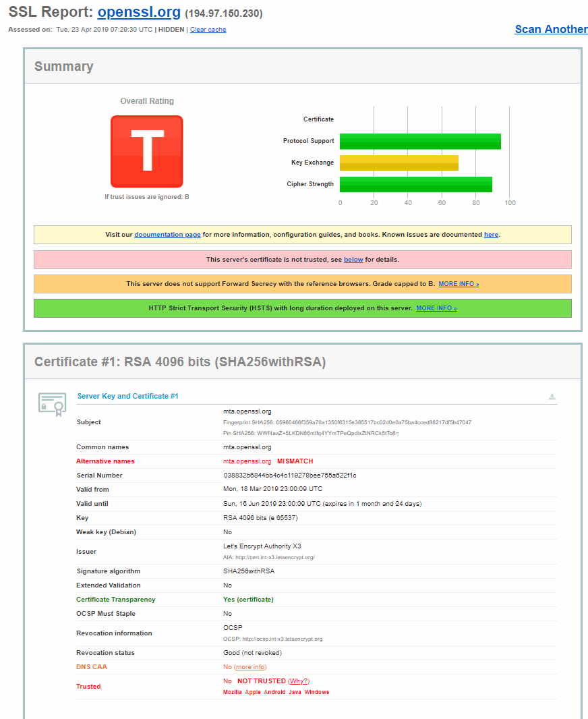Screen dimensions: 588x719
Task: Click the 'Good (not revoked)' status
Action: [252, 652]
